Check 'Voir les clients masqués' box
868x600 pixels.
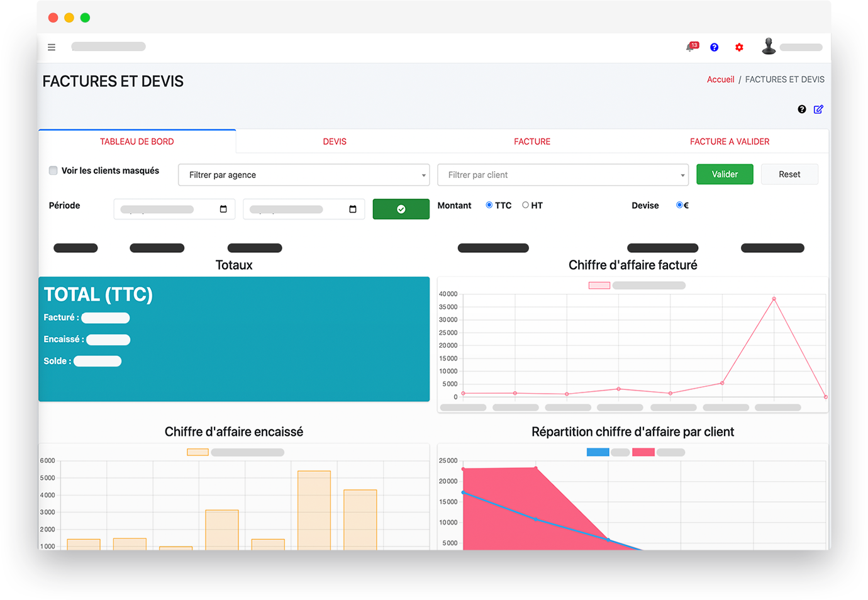point(53,170)
